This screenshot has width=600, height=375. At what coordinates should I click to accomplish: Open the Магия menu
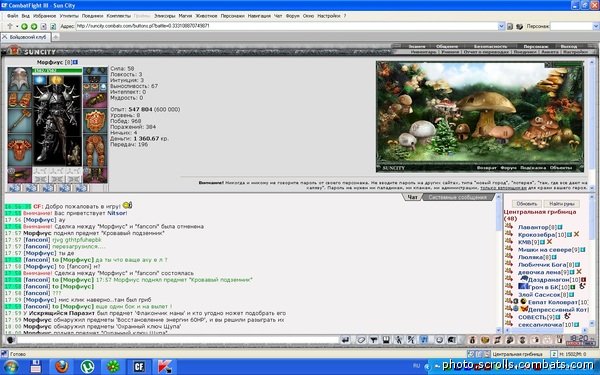click(185, 16)
